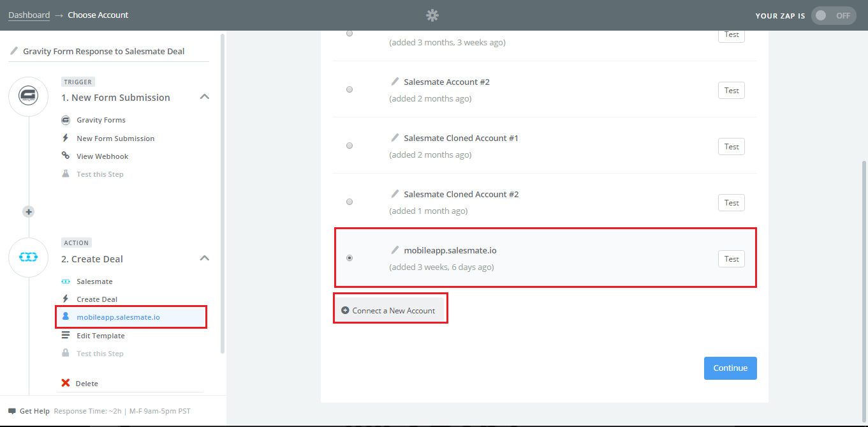
Task: Open Salesmate app sub-step in sidebar
Action: click(x=94, y=281)
